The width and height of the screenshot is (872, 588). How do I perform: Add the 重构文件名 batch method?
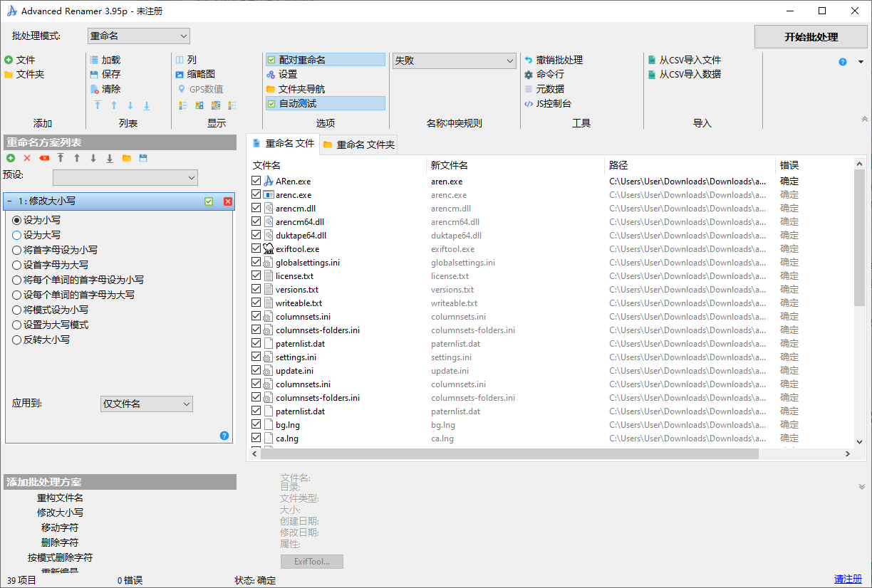point(60,498)
